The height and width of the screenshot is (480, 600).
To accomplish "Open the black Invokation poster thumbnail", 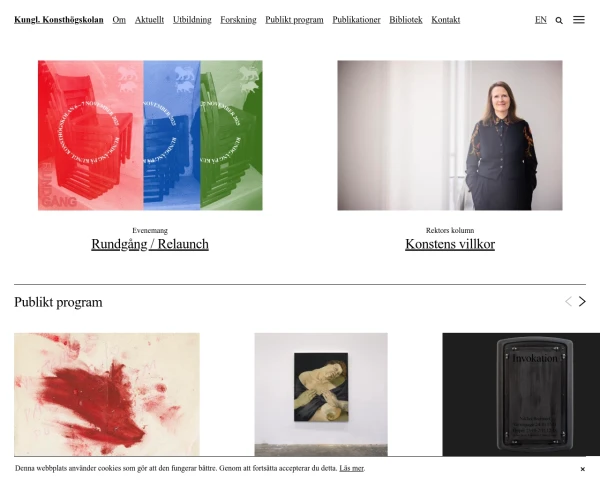I will (521, 394).
